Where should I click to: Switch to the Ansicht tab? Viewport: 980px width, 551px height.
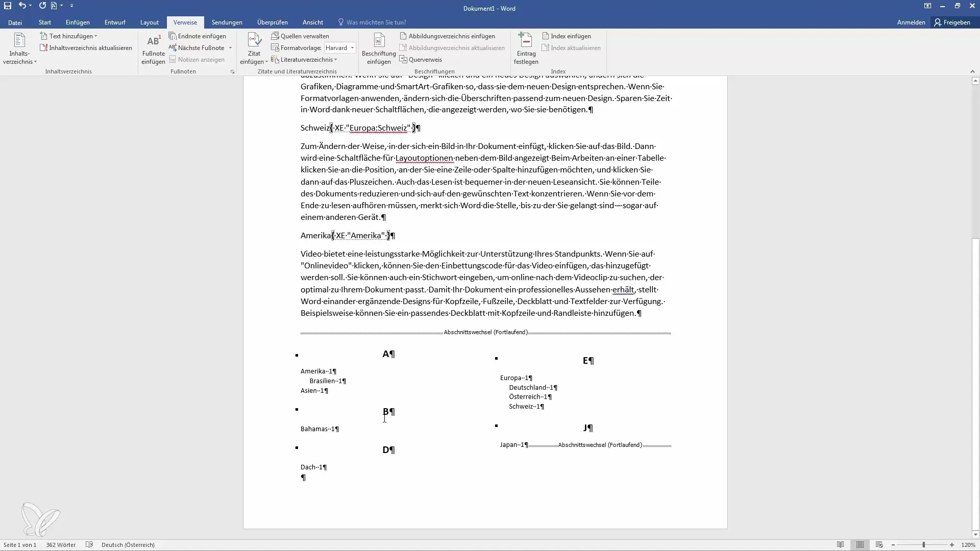coord(313,22)
